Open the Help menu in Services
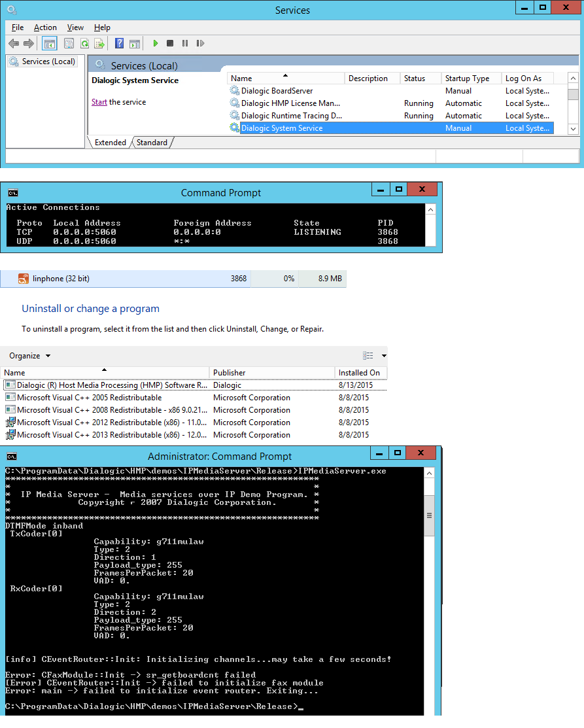Screen dimensions: 584x728 click(x=102, y=27)
